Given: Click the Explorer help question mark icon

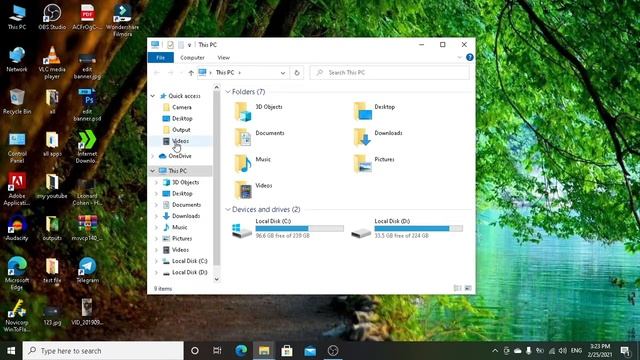Looking at the screenshot, I should pyautogui.click(x=469, y=58).
